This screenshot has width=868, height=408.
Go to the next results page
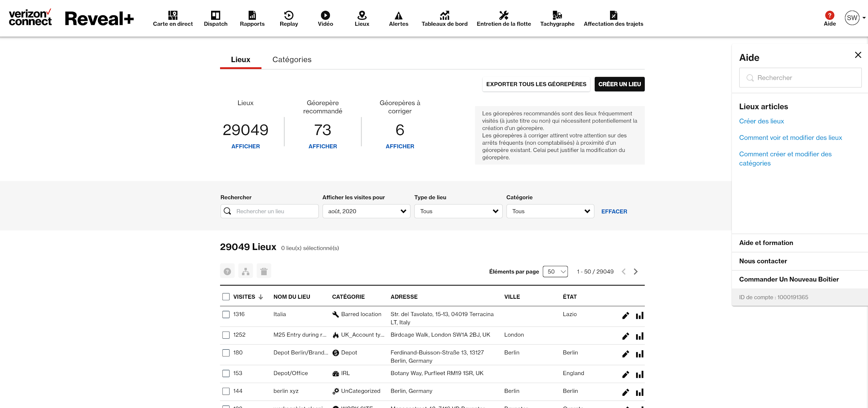pyautogui.click(x=636, y=272)
